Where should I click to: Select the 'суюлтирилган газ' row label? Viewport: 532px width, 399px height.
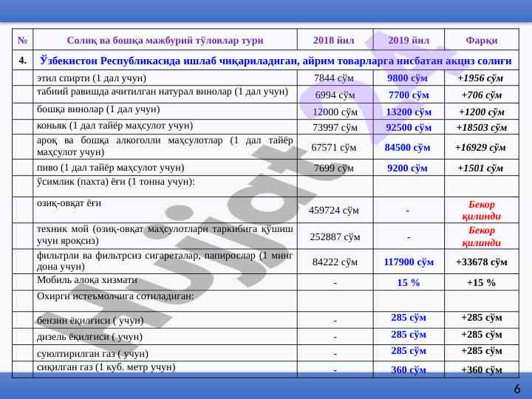coord(92,354)
